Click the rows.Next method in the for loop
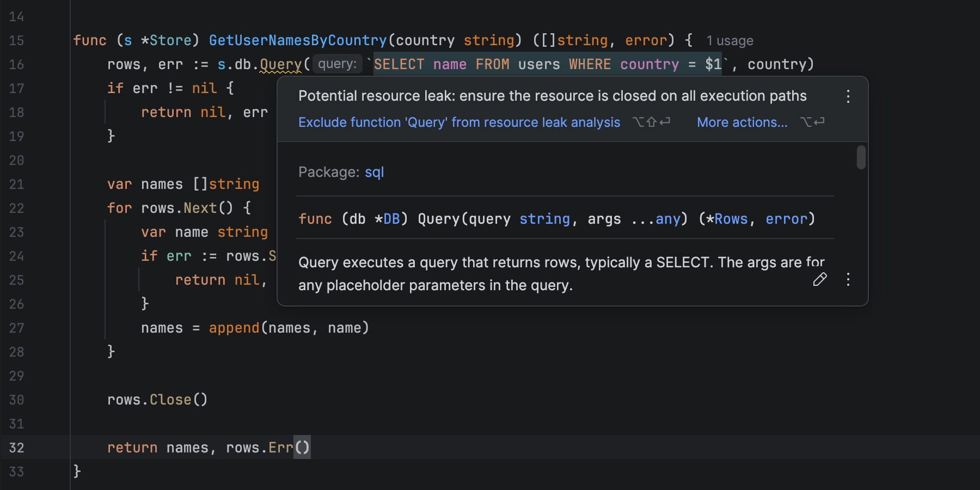This screenshot has height=490, width=980. point(200,208)
